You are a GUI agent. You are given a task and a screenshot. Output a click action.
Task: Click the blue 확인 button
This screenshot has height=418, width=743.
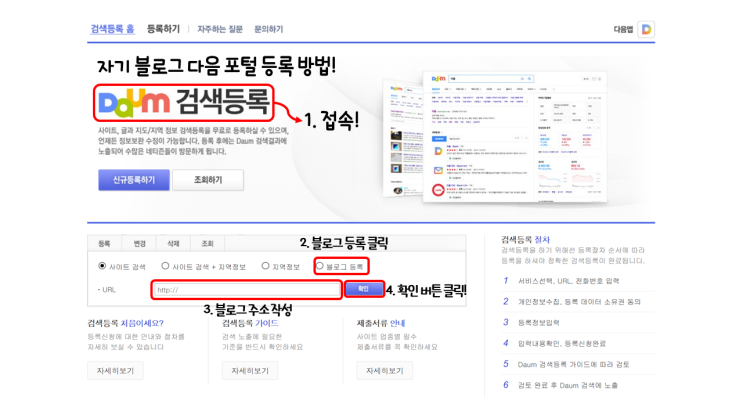click(x=363, y=289)
